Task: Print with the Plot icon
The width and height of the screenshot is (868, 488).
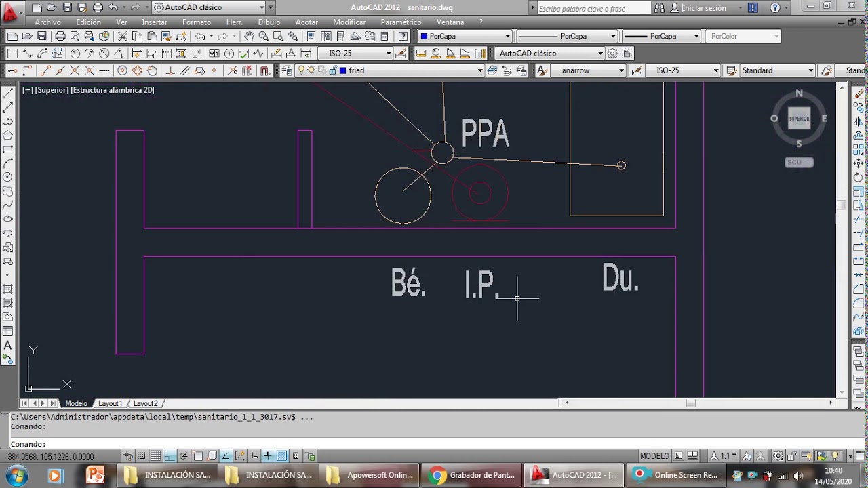Action: tap(60, 36)
